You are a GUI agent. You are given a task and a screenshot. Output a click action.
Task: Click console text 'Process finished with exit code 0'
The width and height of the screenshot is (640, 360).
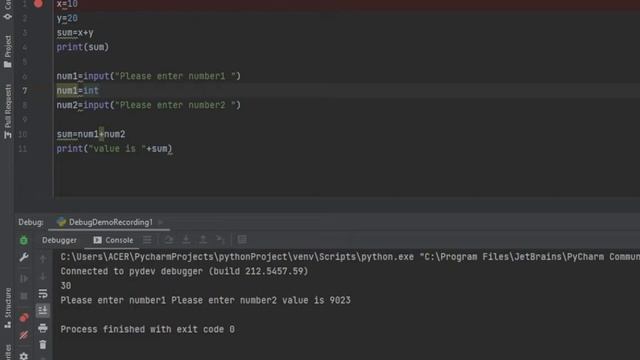[x=147, y=329]
